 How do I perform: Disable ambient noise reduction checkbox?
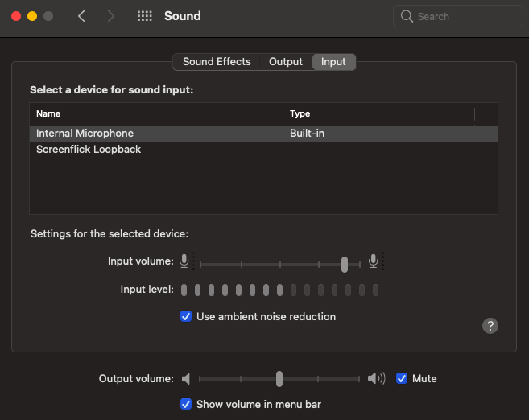pos(186,317)
